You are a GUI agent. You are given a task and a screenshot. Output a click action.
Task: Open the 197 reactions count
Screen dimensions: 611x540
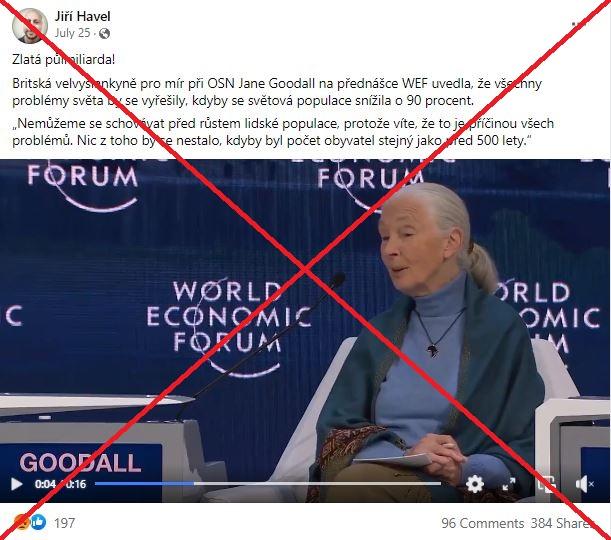[64, 522]
